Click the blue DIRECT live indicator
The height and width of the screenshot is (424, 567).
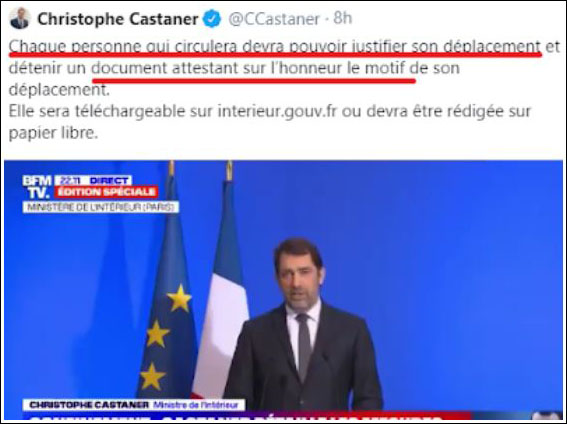(110, 180)
